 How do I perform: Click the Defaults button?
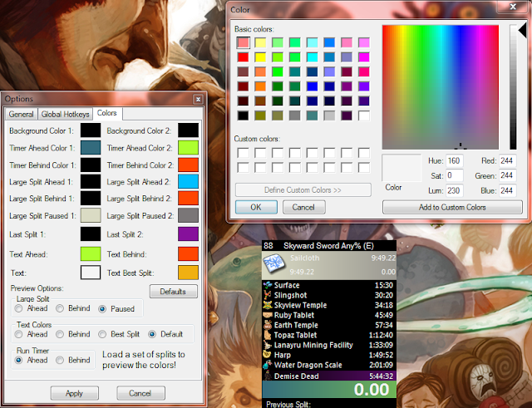174,292
